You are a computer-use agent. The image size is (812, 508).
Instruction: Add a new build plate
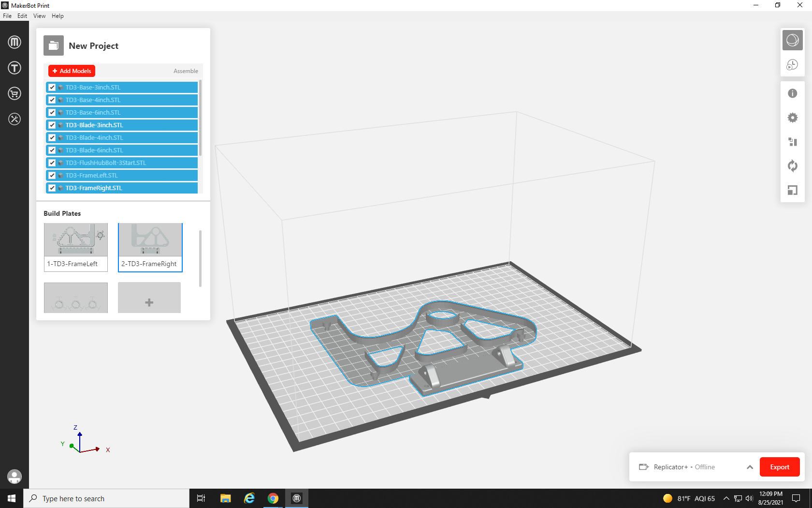(149, 298)
